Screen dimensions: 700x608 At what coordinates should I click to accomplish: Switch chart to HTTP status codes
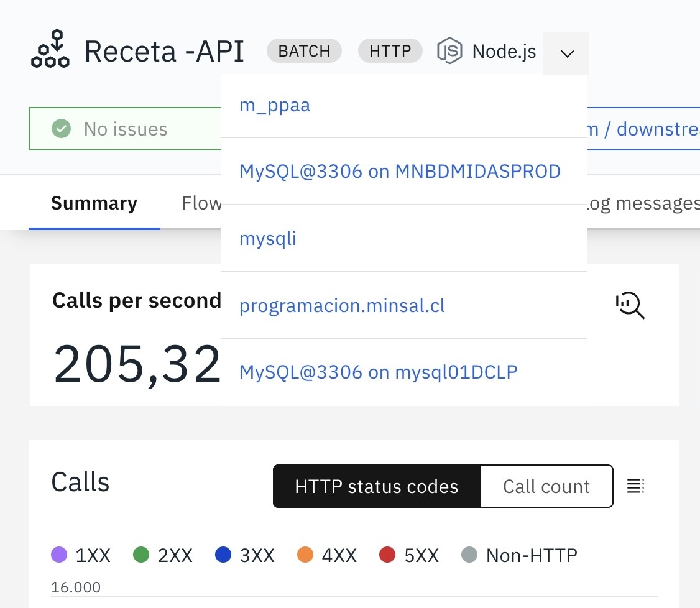[x=376, y=486]
